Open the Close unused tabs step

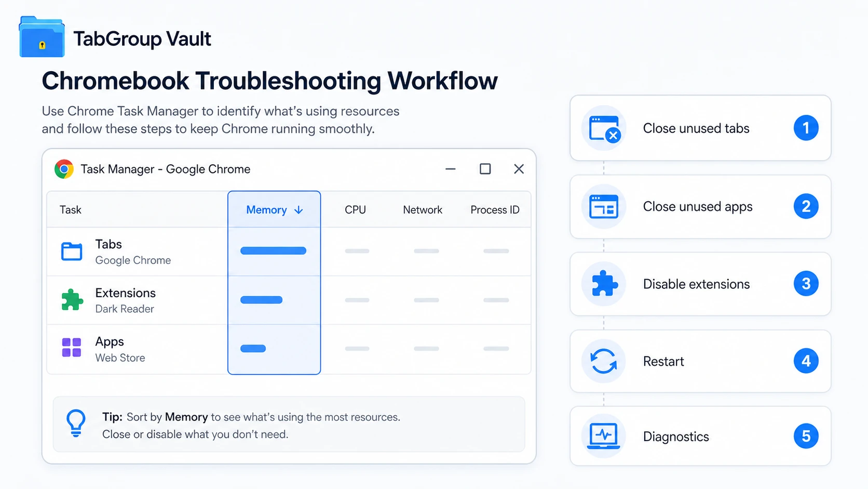pyautogui.click(x=700, y=128)
